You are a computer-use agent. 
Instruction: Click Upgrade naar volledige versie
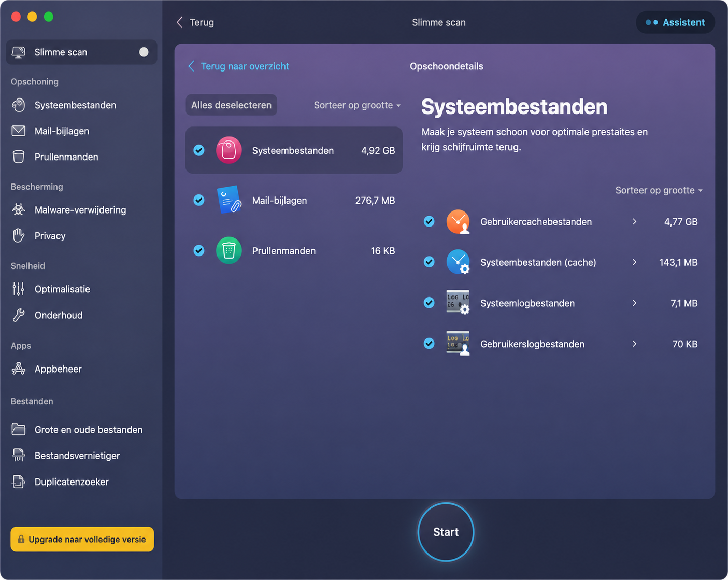pos(82,539)
